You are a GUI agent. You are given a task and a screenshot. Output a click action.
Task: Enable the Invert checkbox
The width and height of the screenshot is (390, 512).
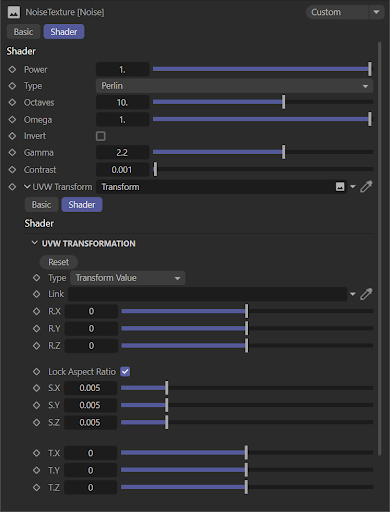click(x=101, y=136)
